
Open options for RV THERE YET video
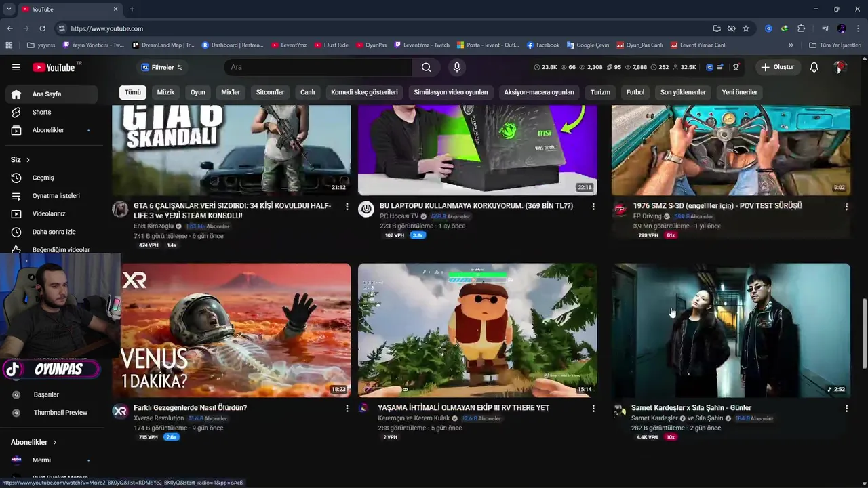point(593,408)
